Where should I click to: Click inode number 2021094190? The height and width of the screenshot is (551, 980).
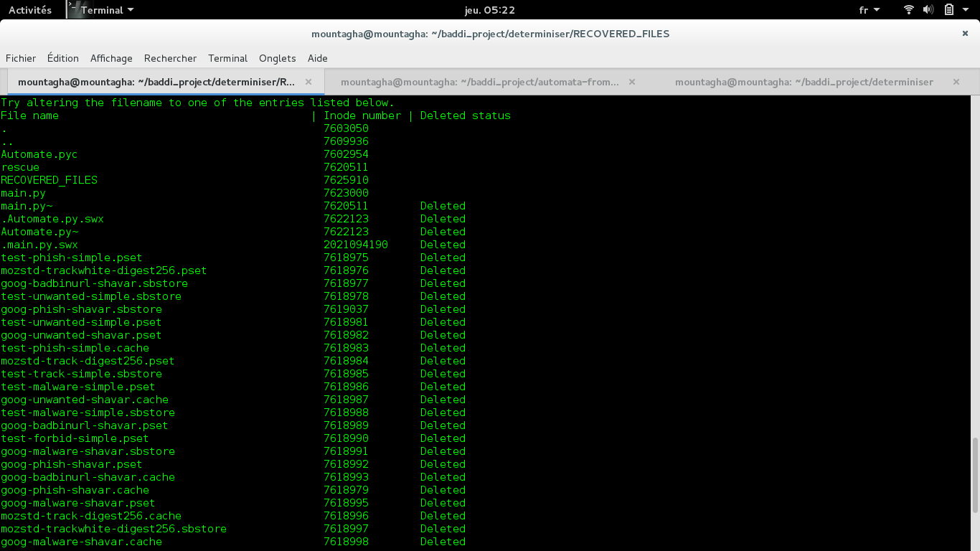click(x=356, y=245)
